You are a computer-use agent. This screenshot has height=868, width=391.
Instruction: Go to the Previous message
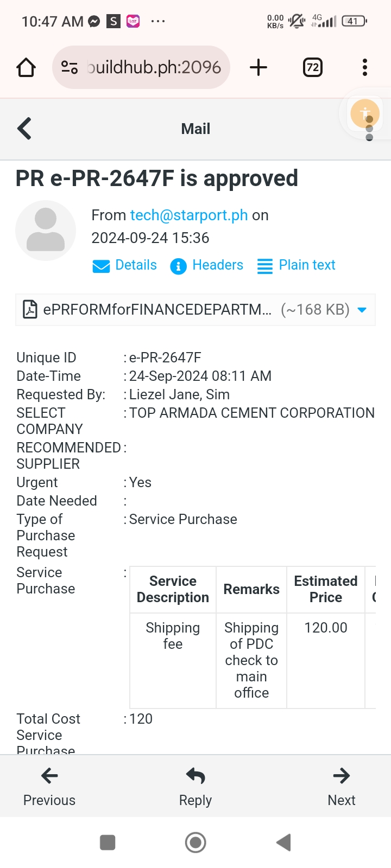49,786
